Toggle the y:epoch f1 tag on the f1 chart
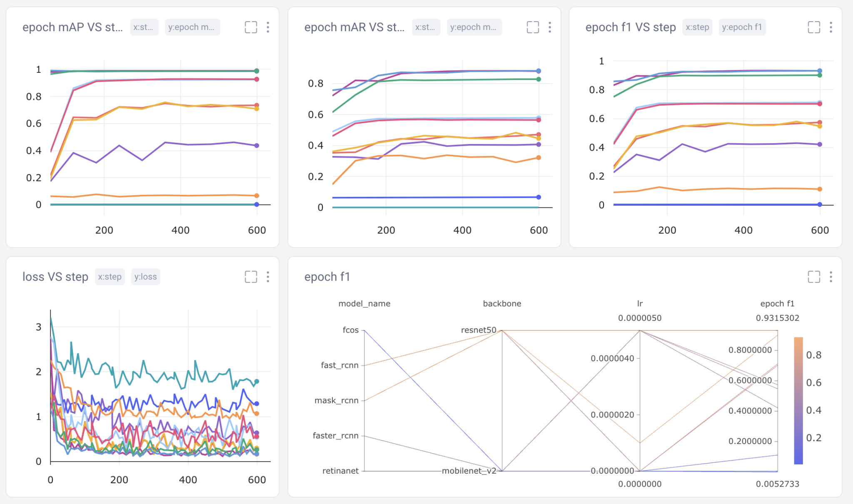The width and height of the screenshot is (853, 504). pyautogui.click(x=742, y=27)
